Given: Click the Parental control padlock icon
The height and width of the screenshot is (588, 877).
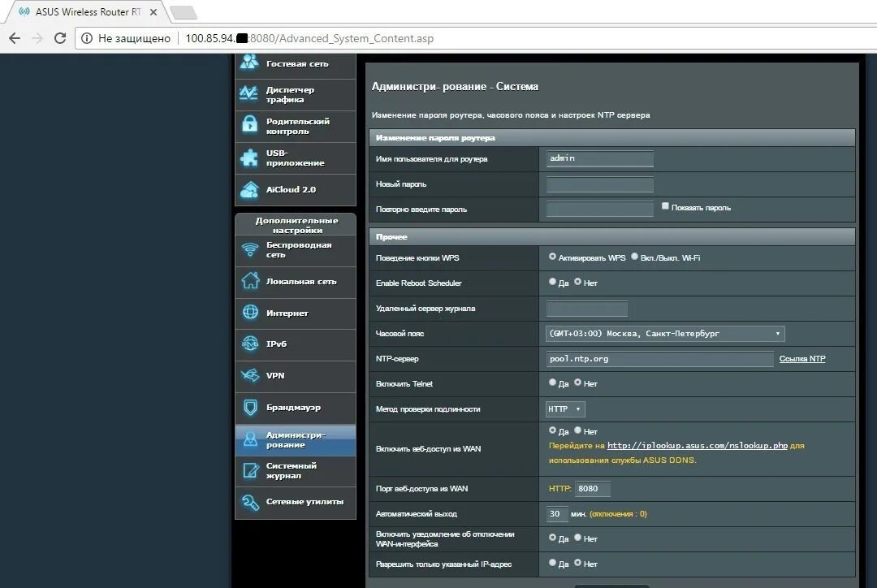Looking at the screenshot, I should pos(249,124).
